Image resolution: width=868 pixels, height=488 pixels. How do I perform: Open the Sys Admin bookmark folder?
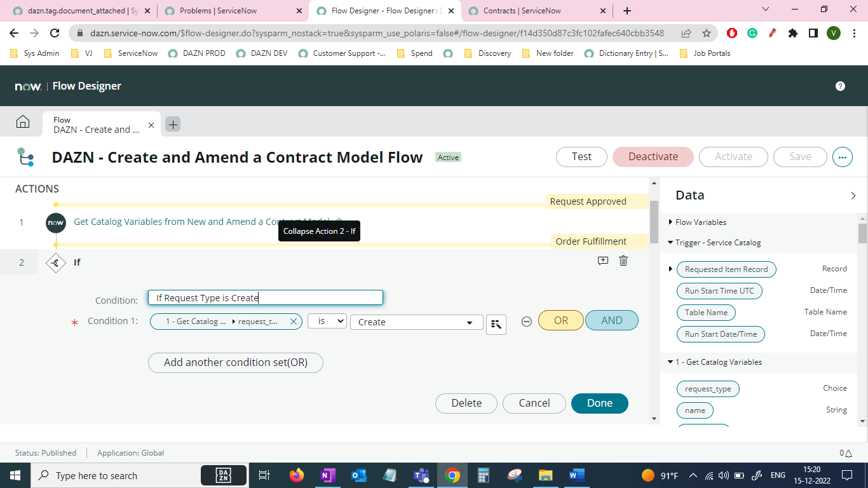[x=35, y=53]
